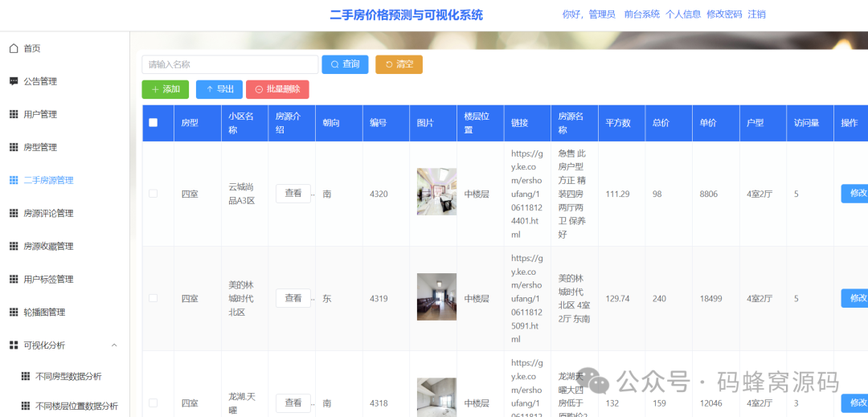The image size is (868, 417).
Task: Open 前台系统 link in header
Action: coord(642,14)
